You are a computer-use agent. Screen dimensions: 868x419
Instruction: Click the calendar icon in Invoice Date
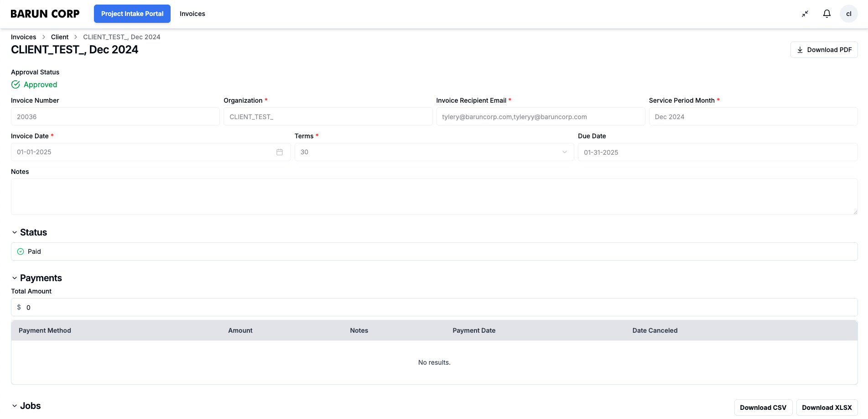coord(280,152)
